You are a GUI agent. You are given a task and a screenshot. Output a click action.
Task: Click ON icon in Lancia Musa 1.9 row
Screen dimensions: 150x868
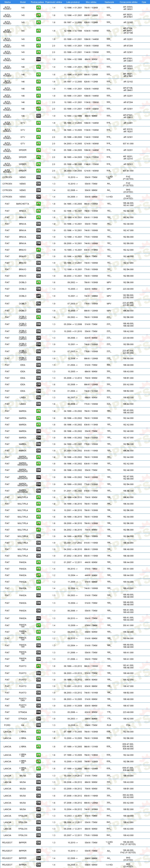(x=39, y=809)
